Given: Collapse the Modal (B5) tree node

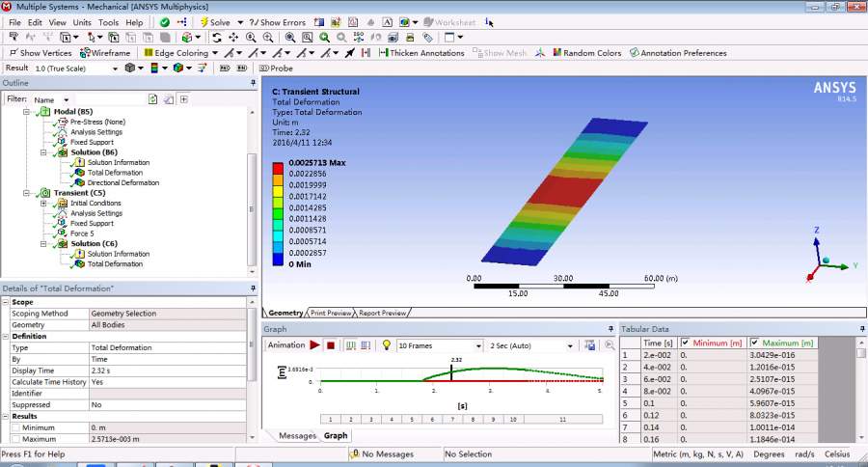Looking at the screenshot, I should 26,111.
